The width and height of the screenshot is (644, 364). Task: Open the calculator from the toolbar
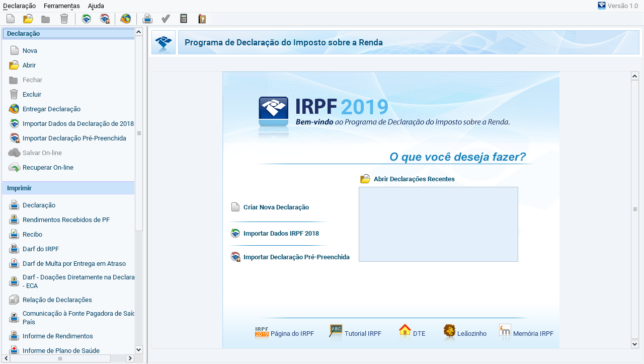coord(184,19)
